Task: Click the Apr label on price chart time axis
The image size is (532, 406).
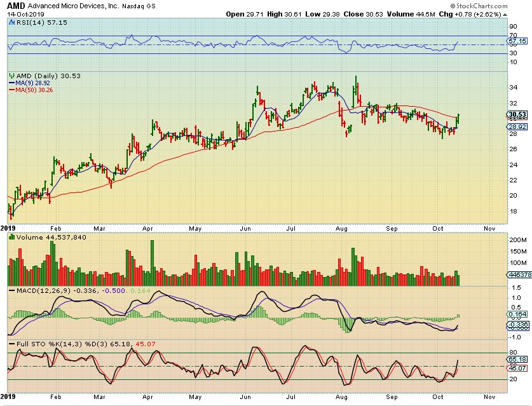Action: coord(147,229)
